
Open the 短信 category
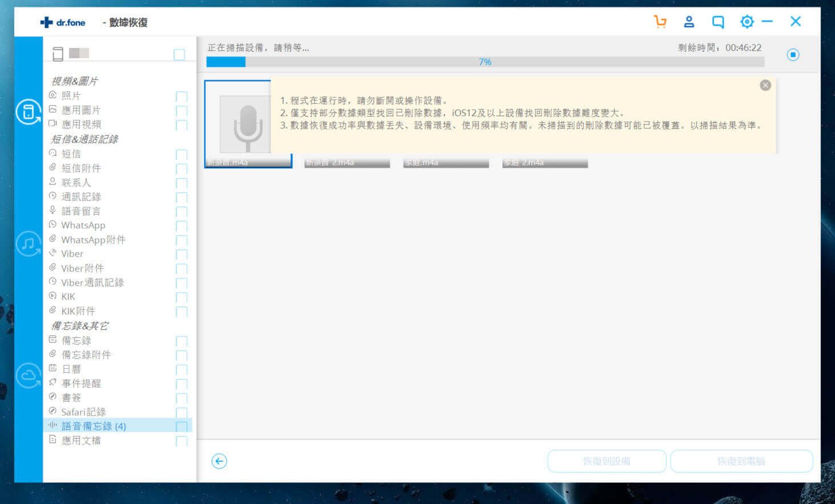tap(71, 154)
